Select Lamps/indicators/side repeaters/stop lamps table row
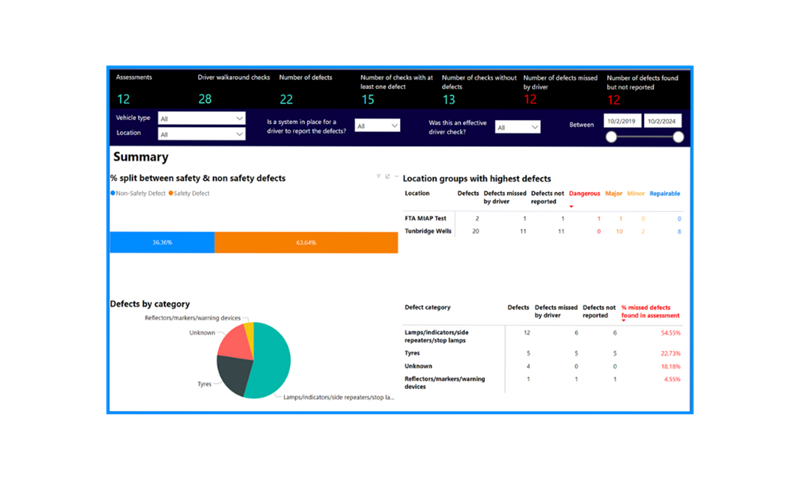The width and height of the screenshot is (800, 480). coord(543,336)
